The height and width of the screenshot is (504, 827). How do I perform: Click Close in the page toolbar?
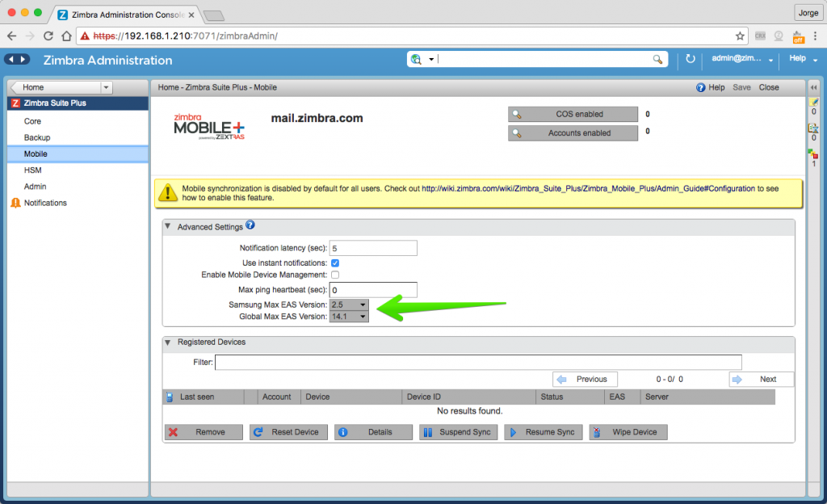[x=769, y=87]
